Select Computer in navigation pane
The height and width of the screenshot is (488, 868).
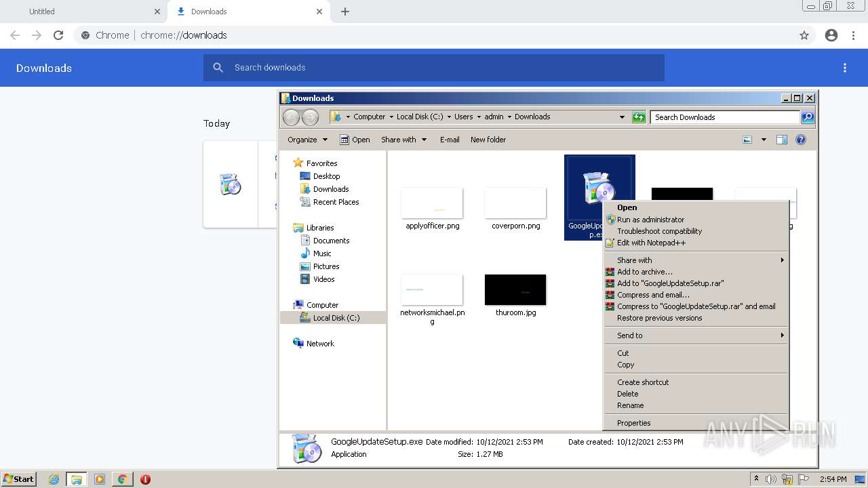pyautogui.click(x=322, y=305)
